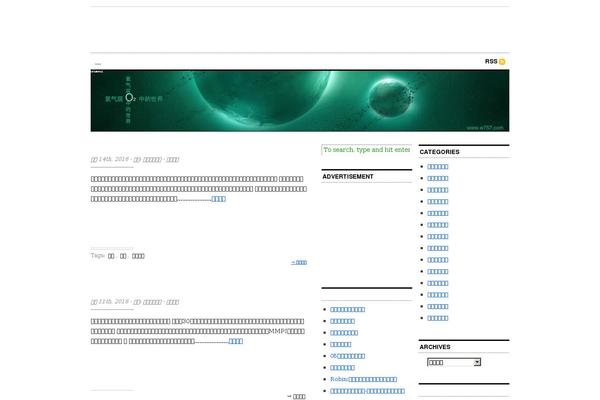Click the green planet header banner image
Image resolution: width=600 pixels, height=400 pixels.
[x=300, y=101]
